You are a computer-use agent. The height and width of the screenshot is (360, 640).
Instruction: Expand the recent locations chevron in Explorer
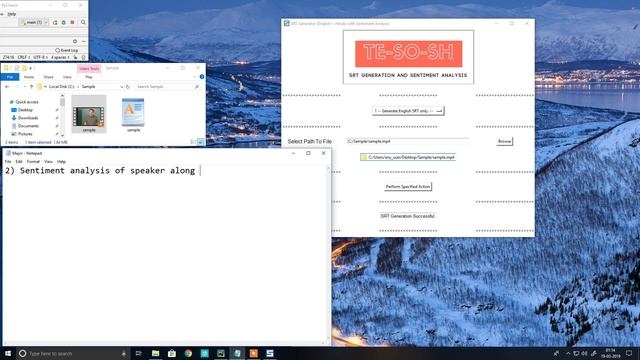tap(24, 87)
